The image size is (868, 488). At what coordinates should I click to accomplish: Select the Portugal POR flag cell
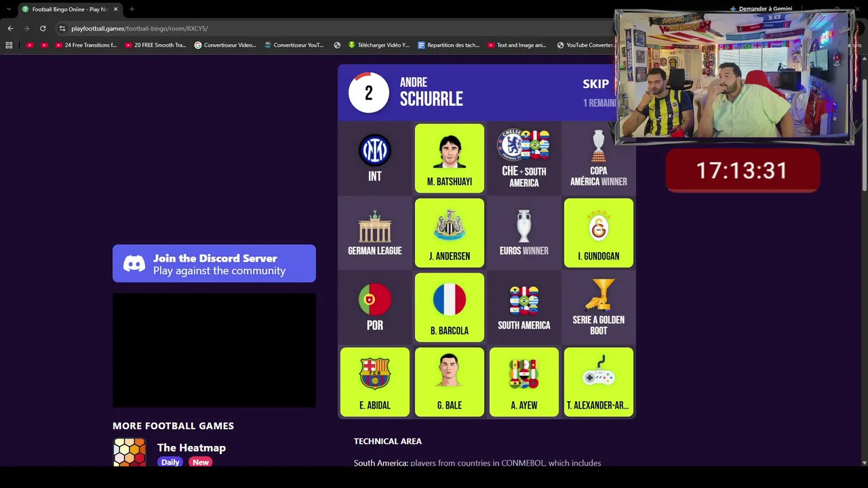[x=375, y=308]
